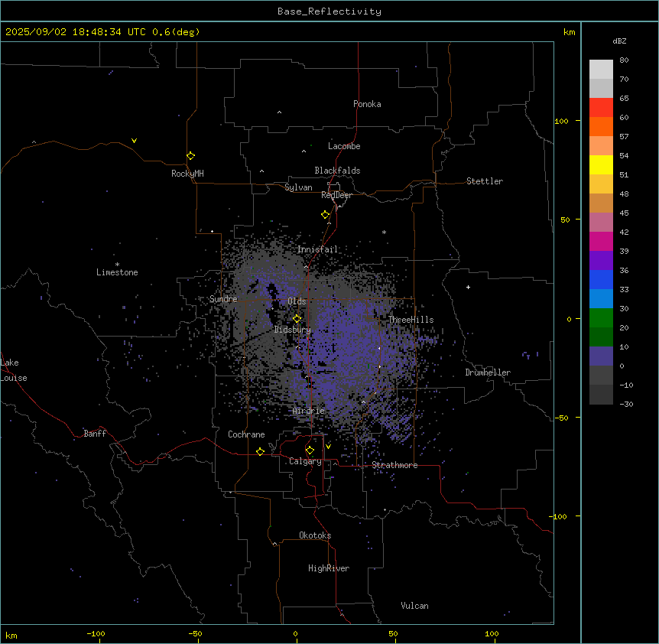Click the Lacombe city label
Screen dimensions: 659x644
344,146
